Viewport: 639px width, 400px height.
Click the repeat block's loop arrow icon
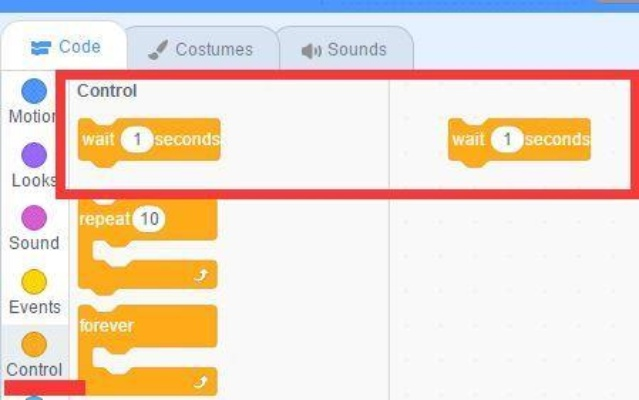(201, 275)
